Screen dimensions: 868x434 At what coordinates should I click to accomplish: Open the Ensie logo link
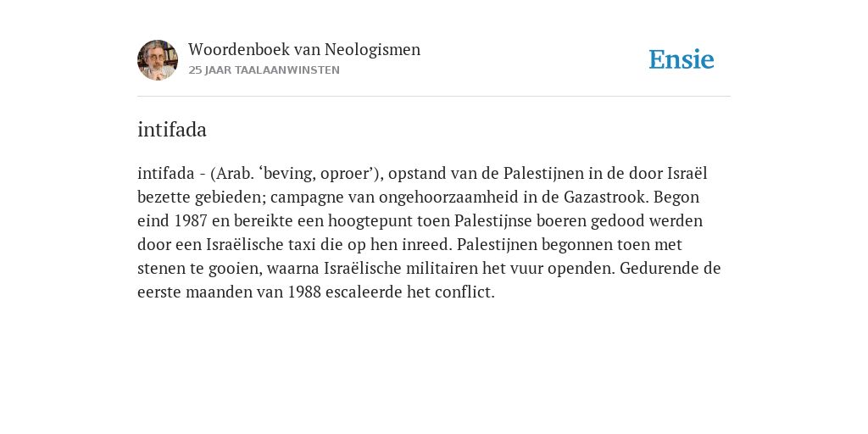[682, 59]
